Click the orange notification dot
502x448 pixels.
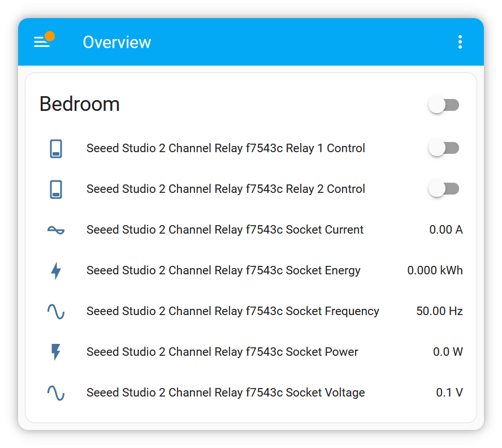click(x=50, y=36)
